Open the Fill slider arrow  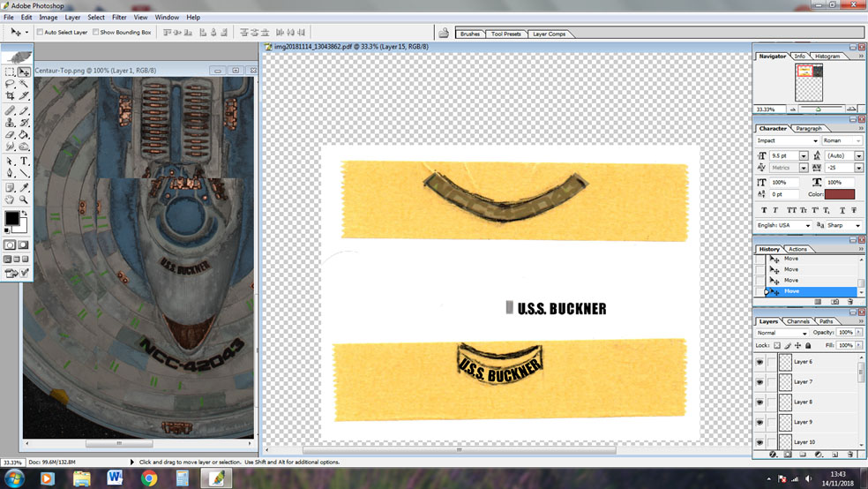[858, 345]
